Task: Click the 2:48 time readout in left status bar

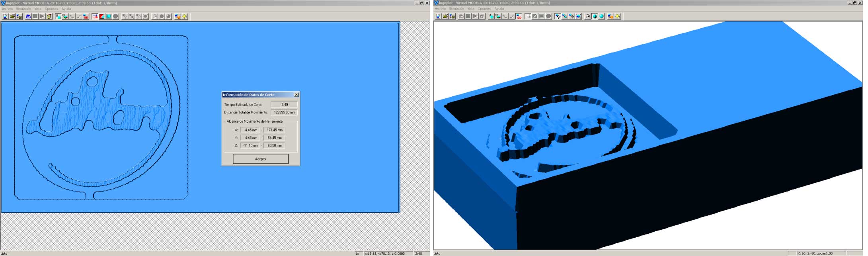Action: point(421,254)
